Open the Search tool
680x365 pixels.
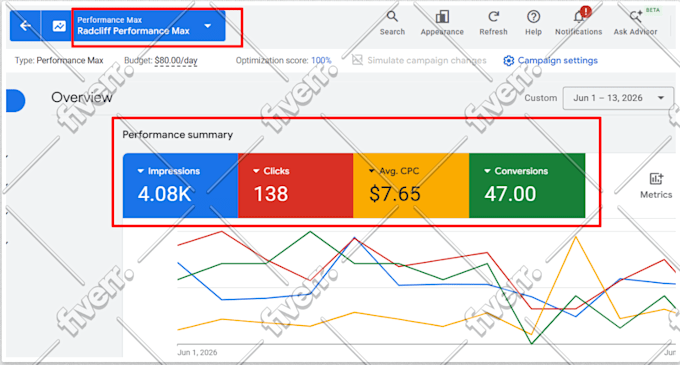(x=392, y=23)
